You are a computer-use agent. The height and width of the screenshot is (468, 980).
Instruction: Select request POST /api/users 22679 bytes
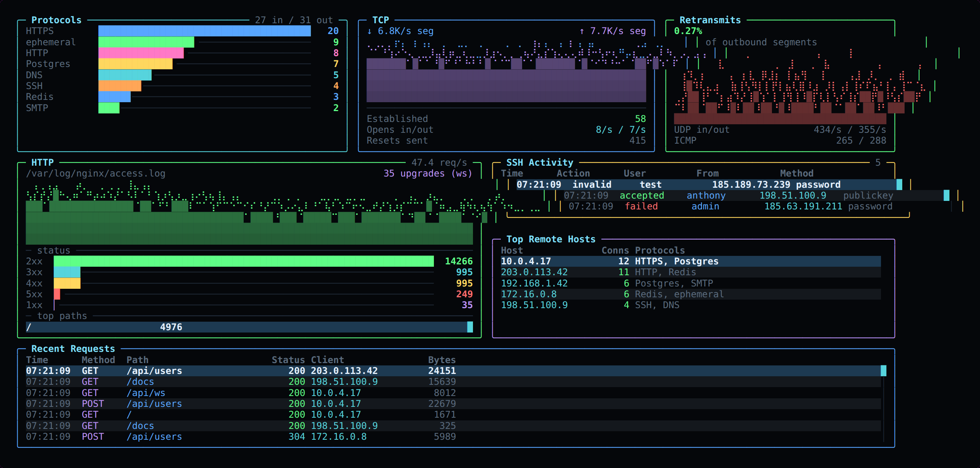(x=453, y=404)
